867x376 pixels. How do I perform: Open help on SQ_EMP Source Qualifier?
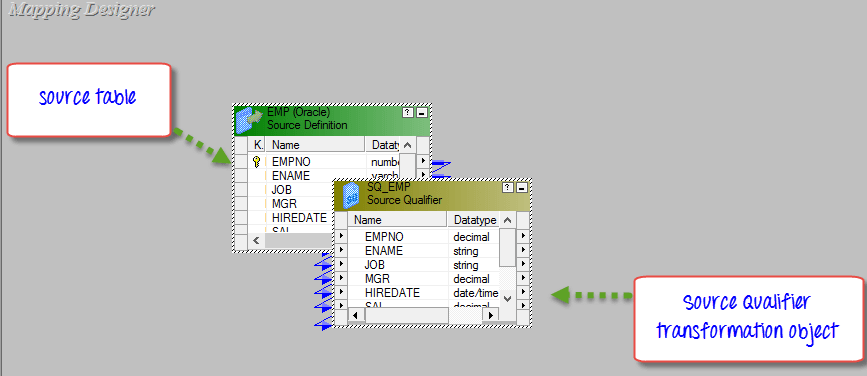508,188
